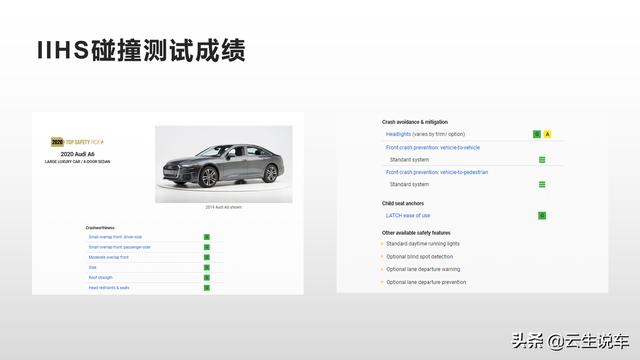The width and height of the screenshot is (640, 360).
Task: Click the 'Crash avoidance & mitigation' heading
Action: click(415, 122)
